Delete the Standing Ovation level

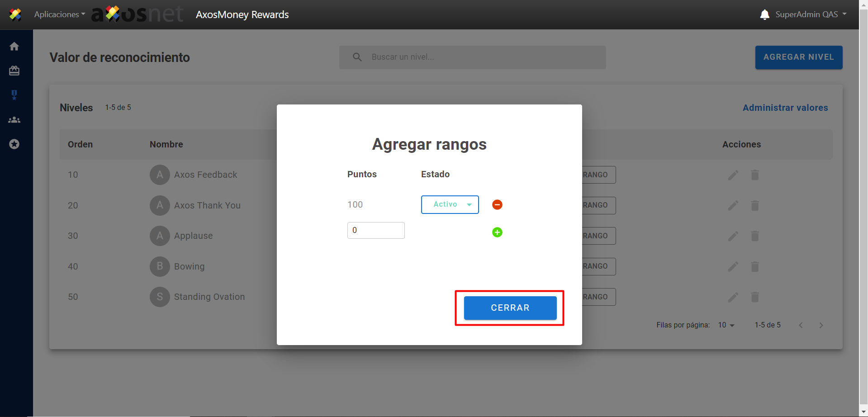click(754, 297)
